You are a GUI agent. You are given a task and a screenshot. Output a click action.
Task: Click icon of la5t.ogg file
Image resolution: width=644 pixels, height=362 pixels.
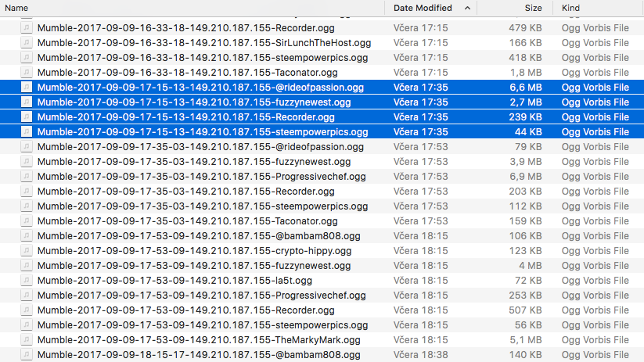tap(27, 281)
